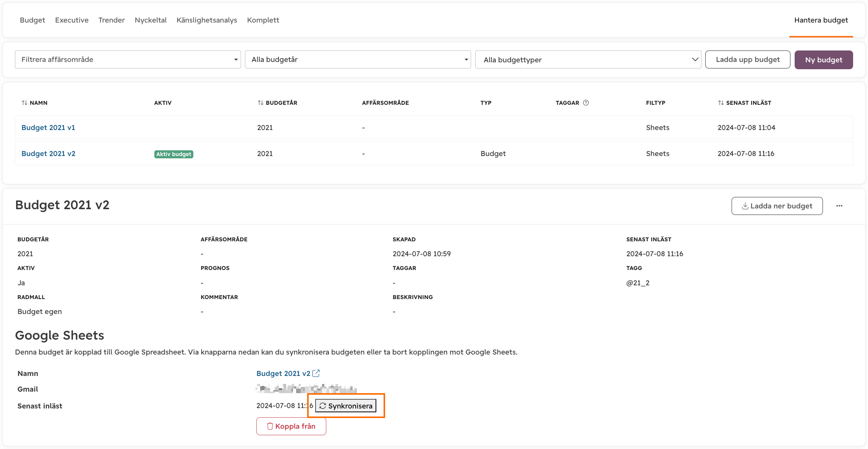Click the Ladda ner budget button
868x449 pixels.
click(777, 206)
